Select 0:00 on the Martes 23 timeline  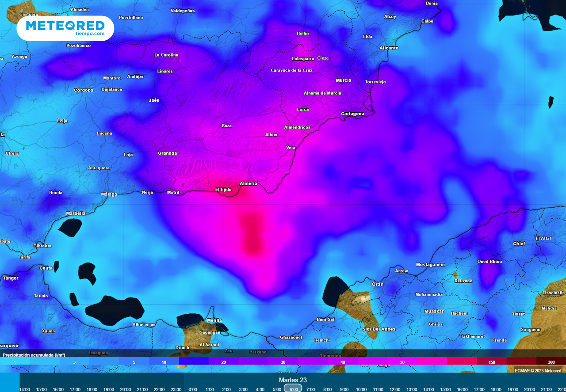tap(193, 389)
